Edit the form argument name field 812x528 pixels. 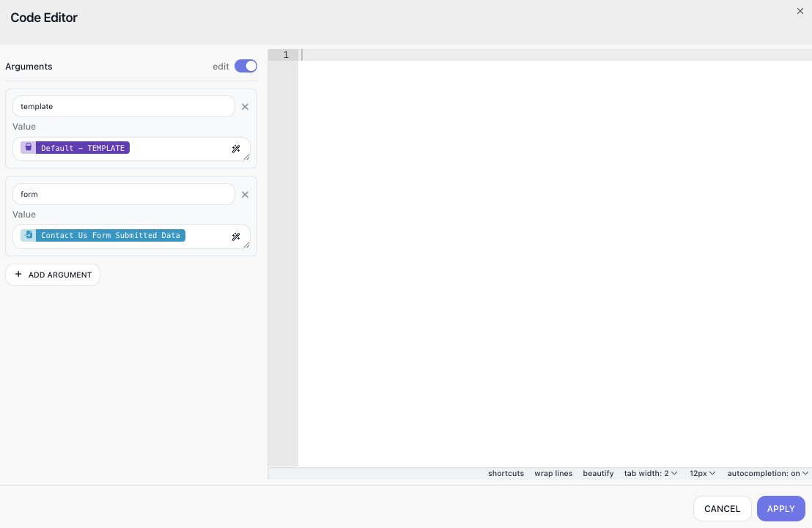pos(124,194)
